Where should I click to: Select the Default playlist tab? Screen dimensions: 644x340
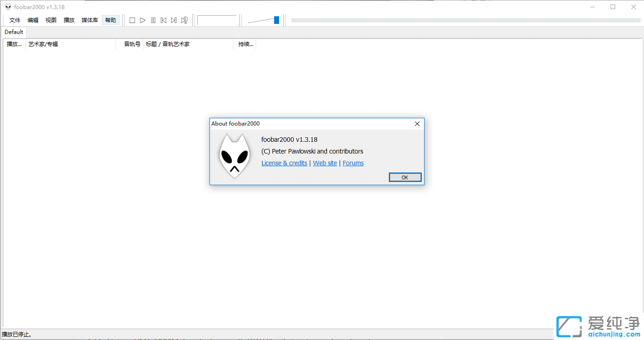[x=14, y=32]
